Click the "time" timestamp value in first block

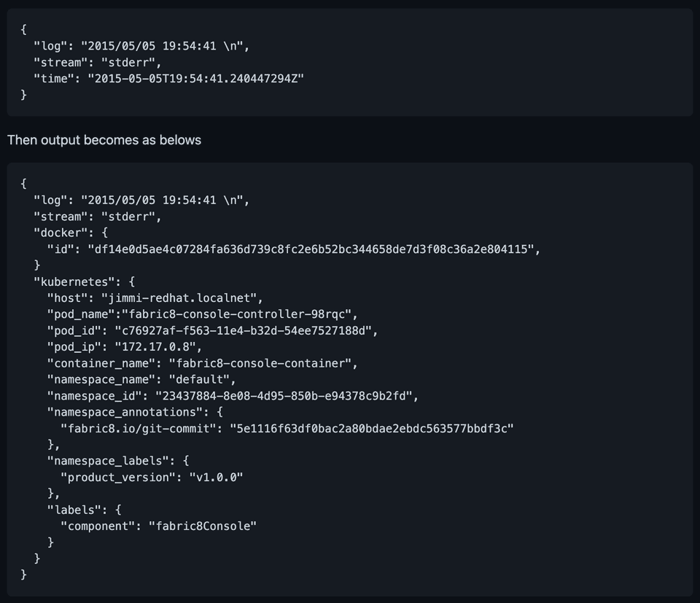click(195, 78)
